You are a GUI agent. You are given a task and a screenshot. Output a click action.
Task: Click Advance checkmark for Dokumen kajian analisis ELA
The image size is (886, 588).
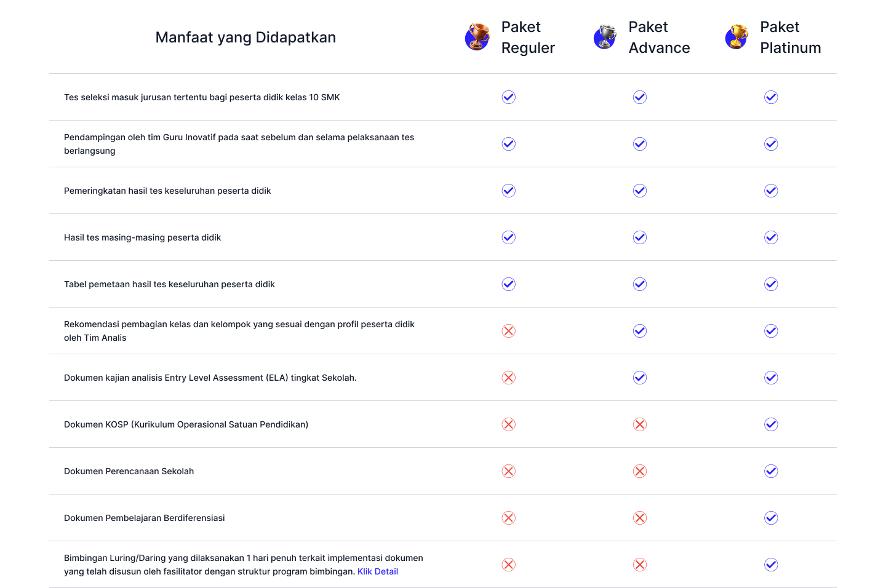(640, 378)
